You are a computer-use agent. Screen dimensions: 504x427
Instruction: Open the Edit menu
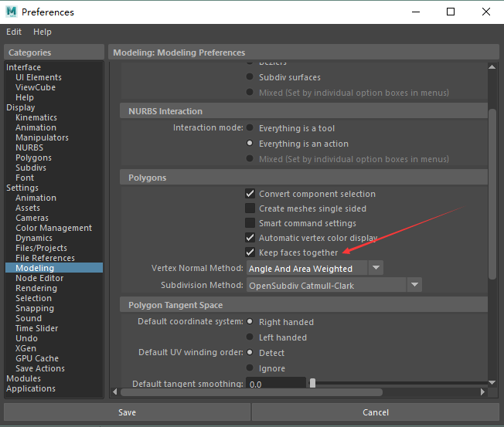point(14,32)
